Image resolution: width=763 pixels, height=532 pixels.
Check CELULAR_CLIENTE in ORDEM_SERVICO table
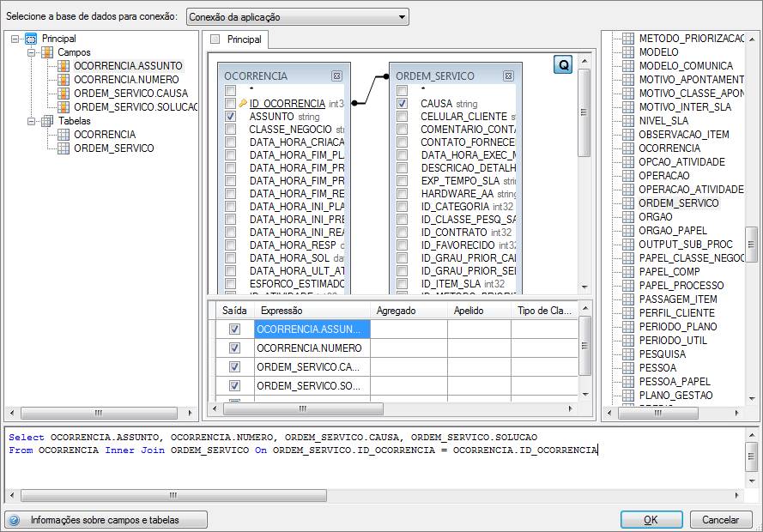[x=402, y=116]
